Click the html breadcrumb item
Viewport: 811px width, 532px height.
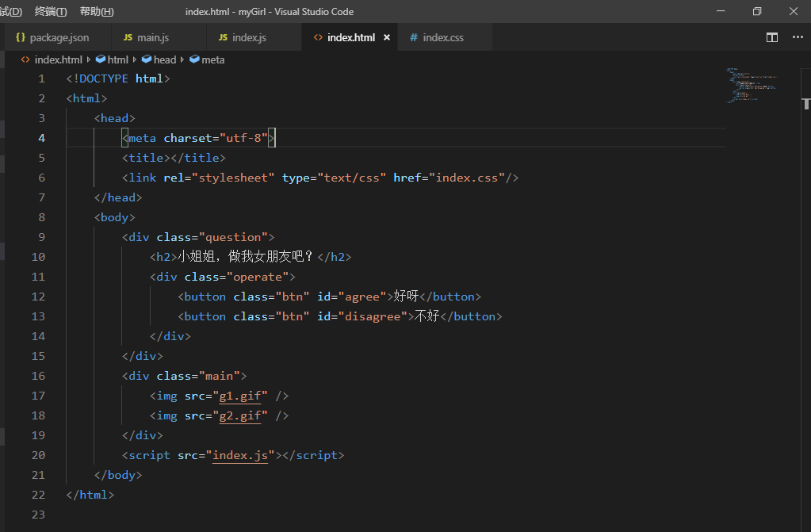pos(117,59)
